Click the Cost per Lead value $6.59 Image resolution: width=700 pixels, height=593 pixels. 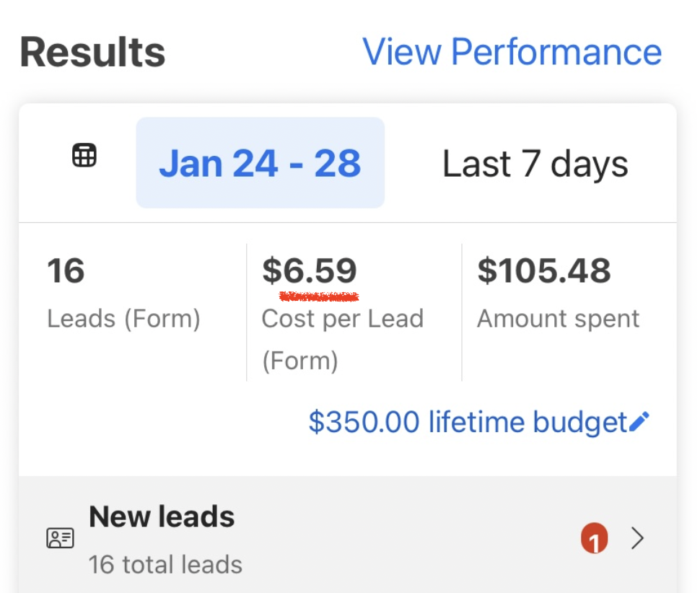coord(309,270)
